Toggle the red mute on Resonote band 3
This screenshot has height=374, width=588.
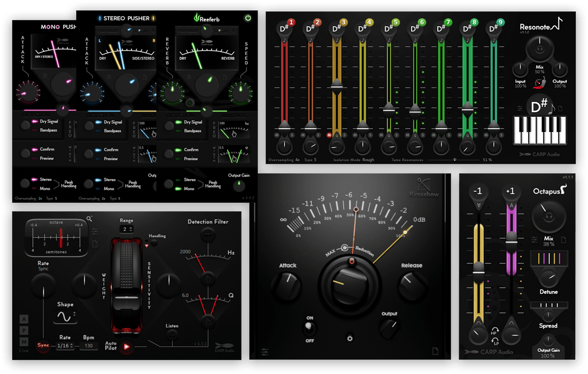click(329, 135)
